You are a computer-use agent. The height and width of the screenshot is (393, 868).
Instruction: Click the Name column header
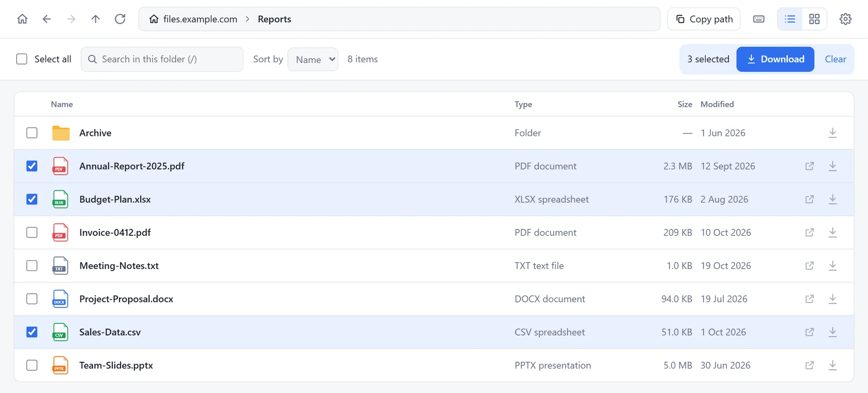(62, 104)
